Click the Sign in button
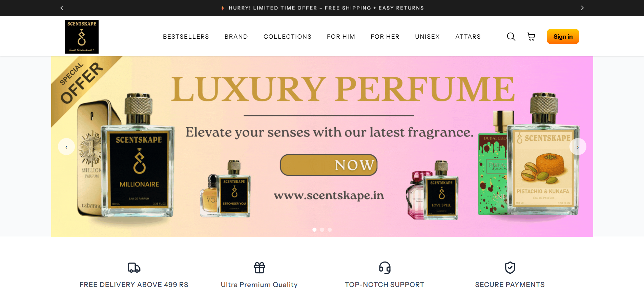 point(563,37)
